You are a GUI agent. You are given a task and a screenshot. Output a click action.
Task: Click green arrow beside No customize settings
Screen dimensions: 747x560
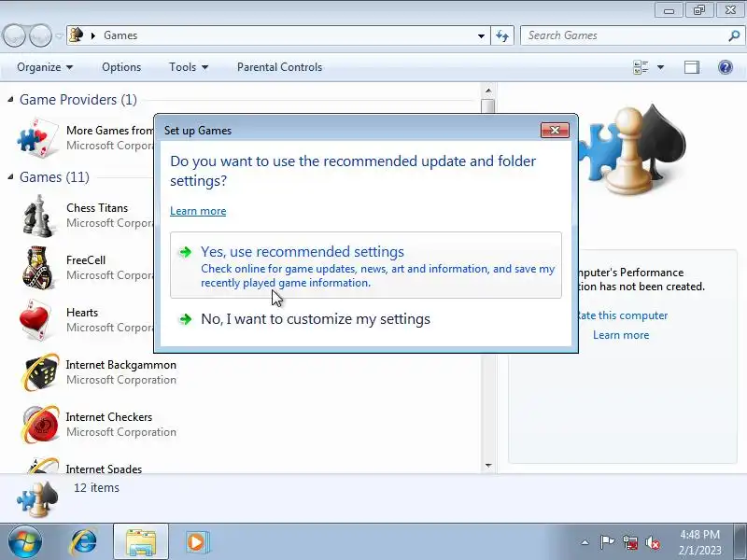(185, 318)
